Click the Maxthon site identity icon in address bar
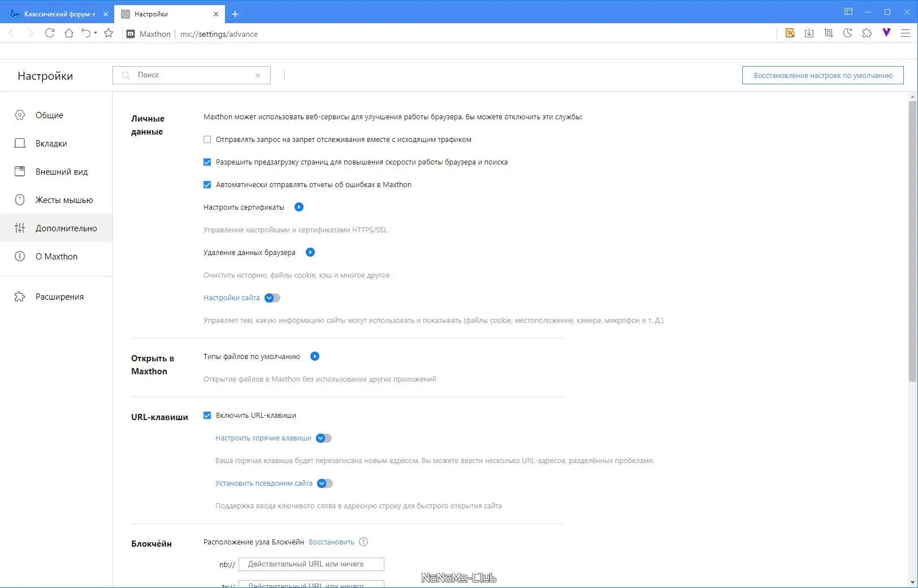This screenshot has height=588, width=918. coord(131,34)
